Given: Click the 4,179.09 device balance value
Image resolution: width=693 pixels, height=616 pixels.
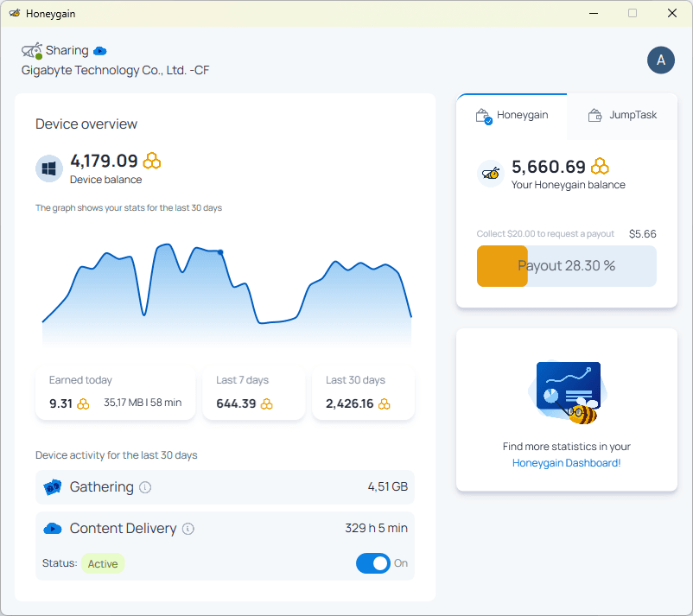Looking at the screenshot, I should coord(105,162).
